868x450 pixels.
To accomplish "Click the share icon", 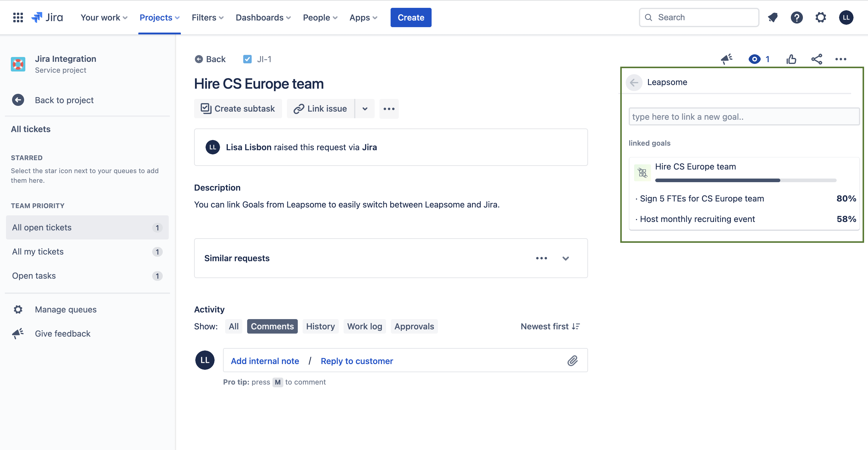I will [816, 59].
